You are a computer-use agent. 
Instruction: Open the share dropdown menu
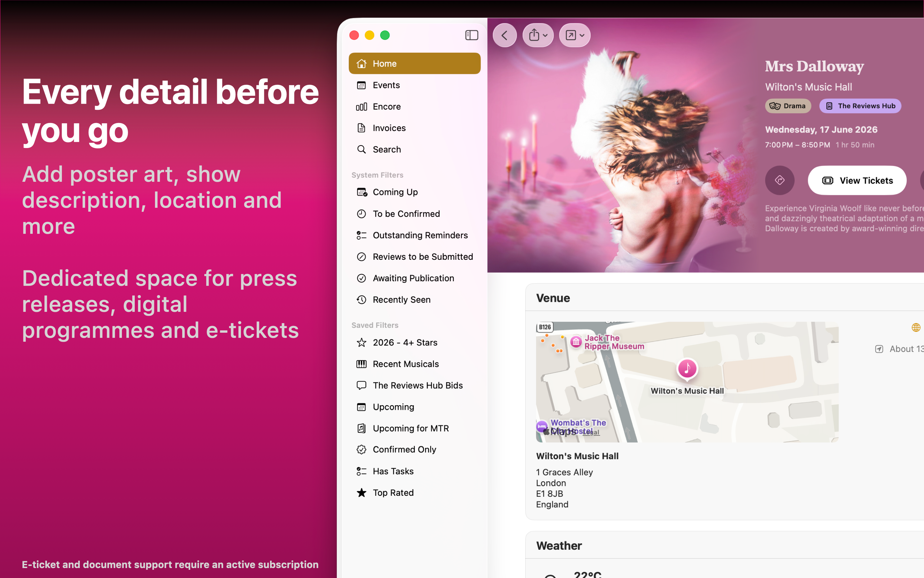(538, 35)
